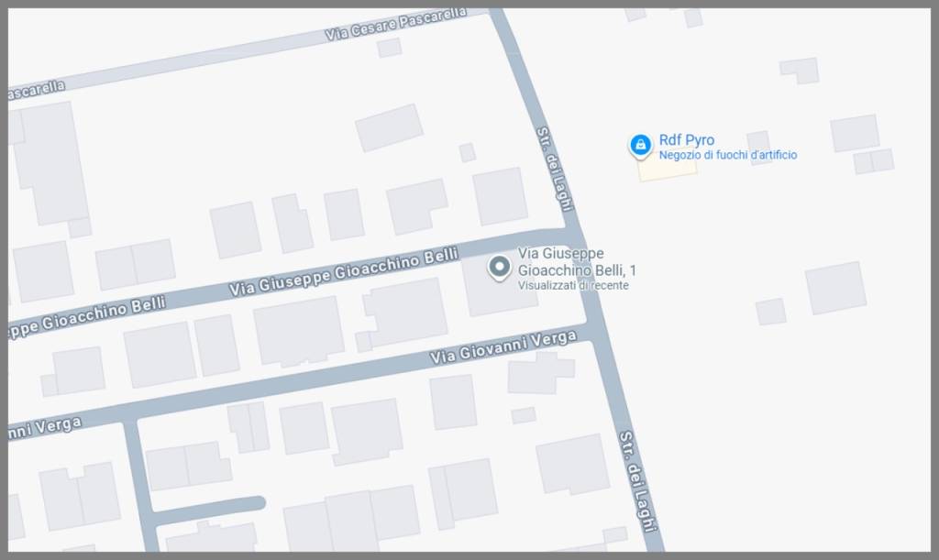939x560 pixels.
Task: Click the 'ppe Gioacchino Belli' label at left
Action: pyautogui.click(x=87, y=316)
